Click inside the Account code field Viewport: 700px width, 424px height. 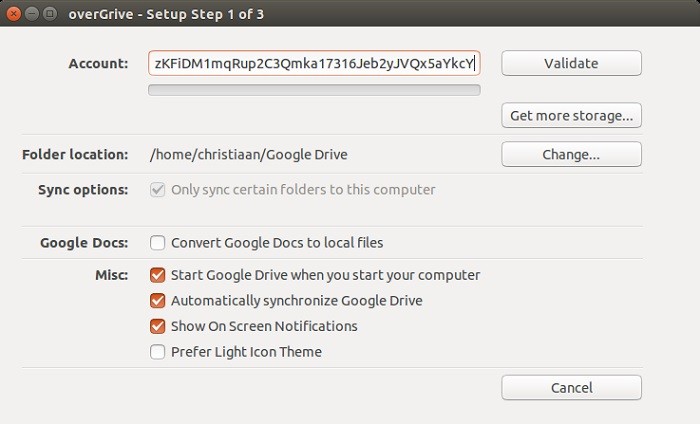click(x=314, y=63)
